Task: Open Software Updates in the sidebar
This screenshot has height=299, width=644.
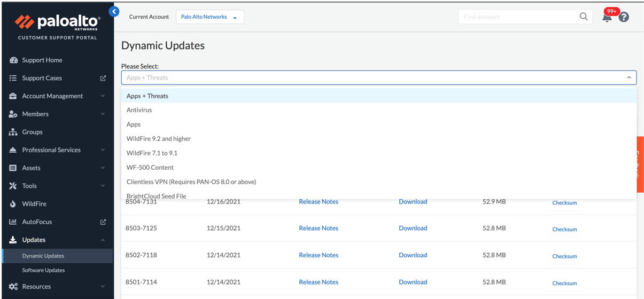Action: click(x=43, y=270)
